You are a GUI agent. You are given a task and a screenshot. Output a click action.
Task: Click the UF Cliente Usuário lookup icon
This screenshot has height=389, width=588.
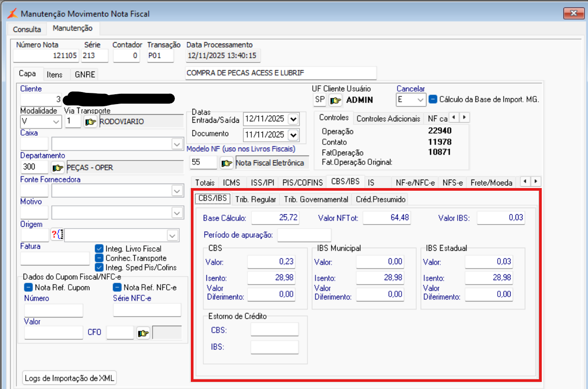pyautogui.click(x=335, y=100)
